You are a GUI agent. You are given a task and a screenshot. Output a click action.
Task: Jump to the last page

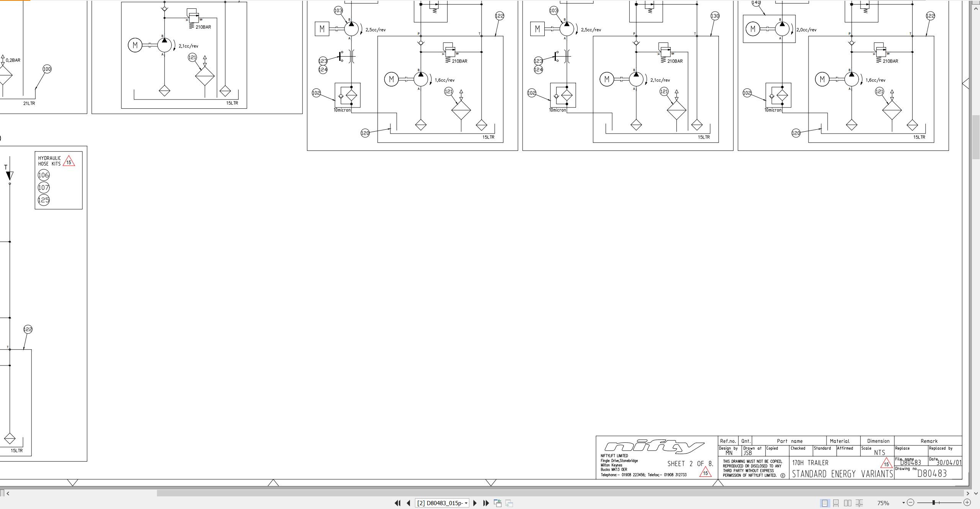(x=486, y=503)
